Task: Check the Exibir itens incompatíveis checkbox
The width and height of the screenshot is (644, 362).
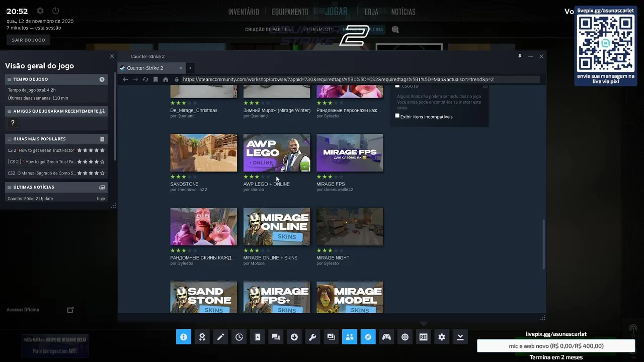Action: (x=397, y=116)
